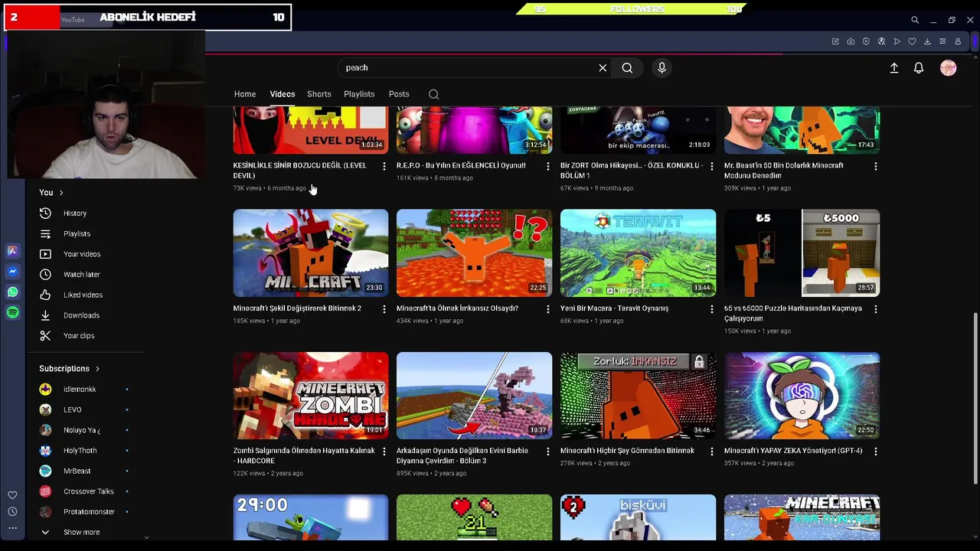The height and width of the screenshot is (551, 980).
Task: Open the three-dots menu in the browser sidebar
Action: click(x=12, y=528)
